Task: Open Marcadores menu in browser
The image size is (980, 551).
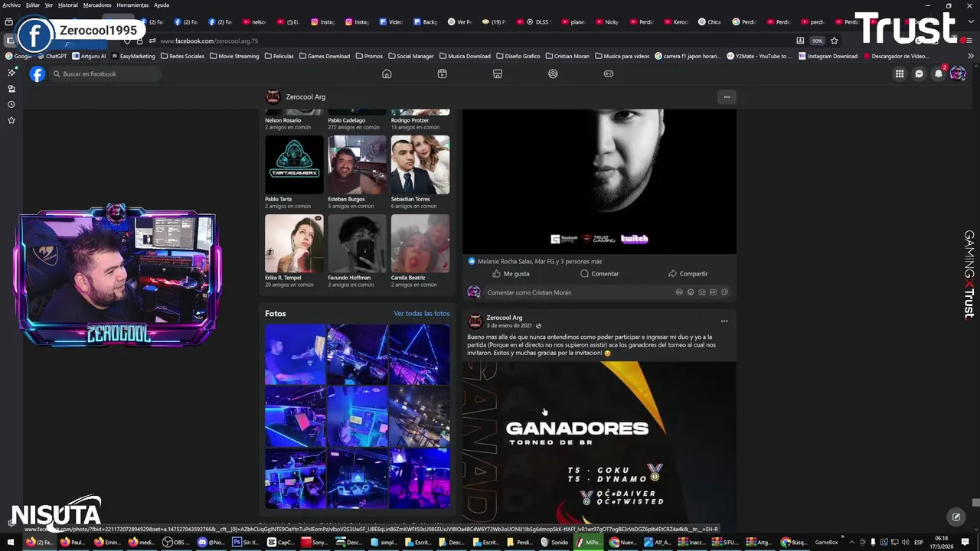Action: 97,5
